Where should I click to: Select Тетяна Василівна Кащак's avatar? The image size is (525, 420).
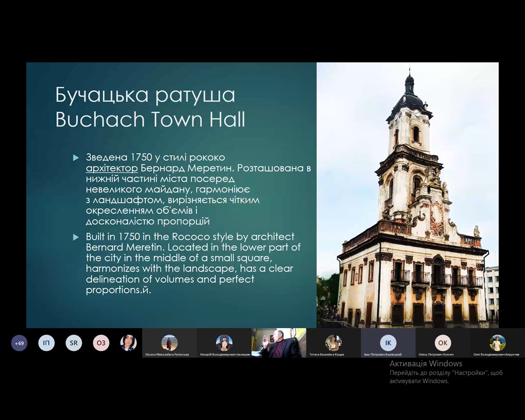click(333, 342)
